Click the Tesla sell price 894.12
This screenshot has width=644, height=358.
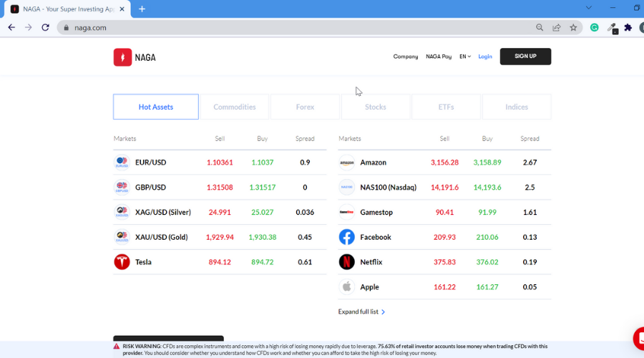(220, 262)
